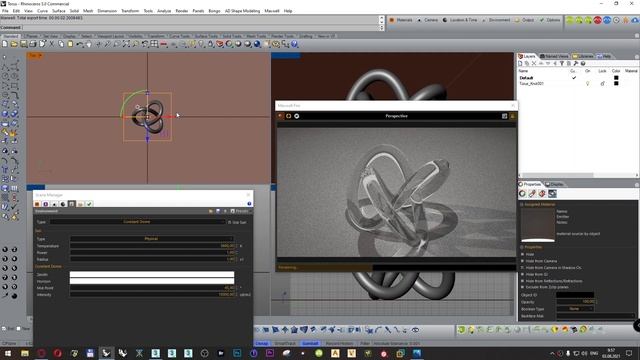Screen dimensions: 640x360
Task: Switch to the Layers panel tab
Action: pyautogui.click(x=527, y=56)
